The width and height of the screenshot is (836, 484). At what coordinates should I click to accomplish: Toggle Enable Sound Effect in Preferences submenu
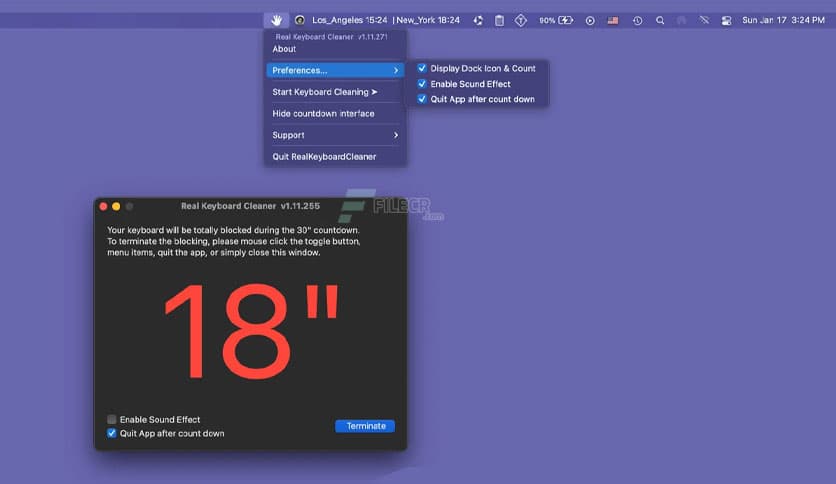point(422,84)
